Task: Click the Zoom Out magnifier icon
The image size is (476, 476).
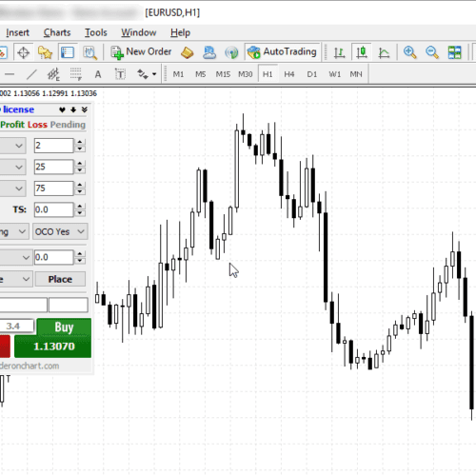Action: click(x=432, y=52)
